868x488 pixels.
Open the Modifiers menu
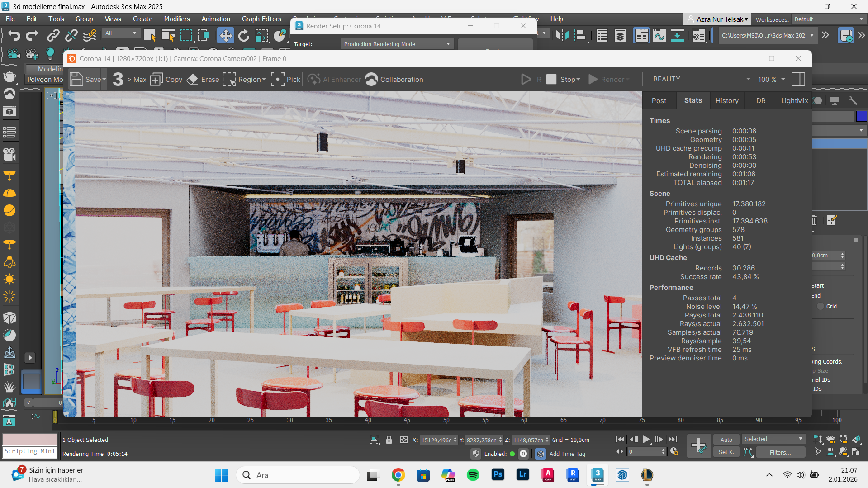pos(177,19)
